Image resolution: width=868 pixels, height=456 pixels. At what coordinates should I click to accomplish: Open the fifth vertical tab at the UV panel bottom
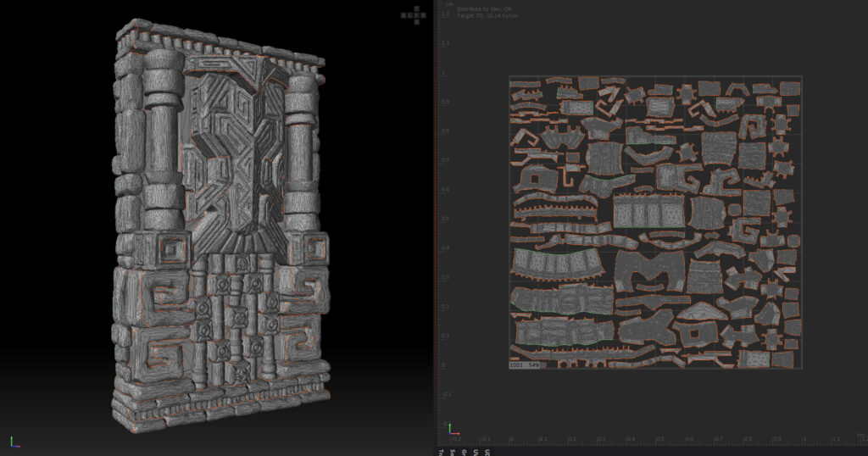pos(487,451)
